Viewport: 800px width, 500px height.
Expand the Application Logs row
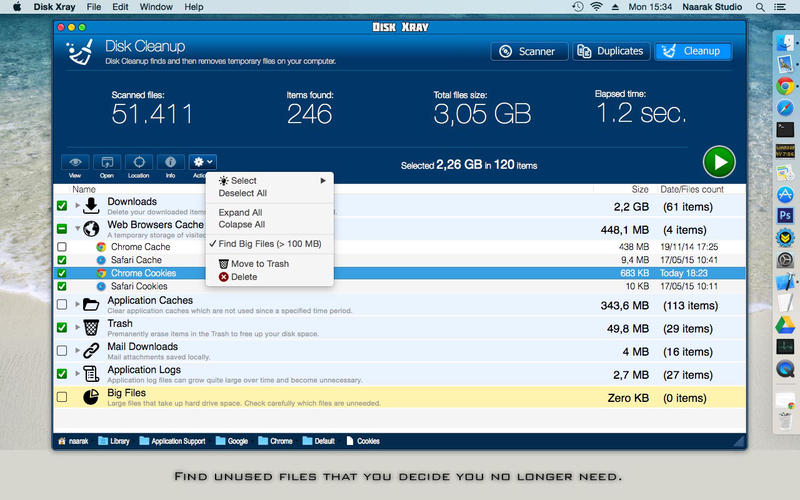tap(77, 374)
